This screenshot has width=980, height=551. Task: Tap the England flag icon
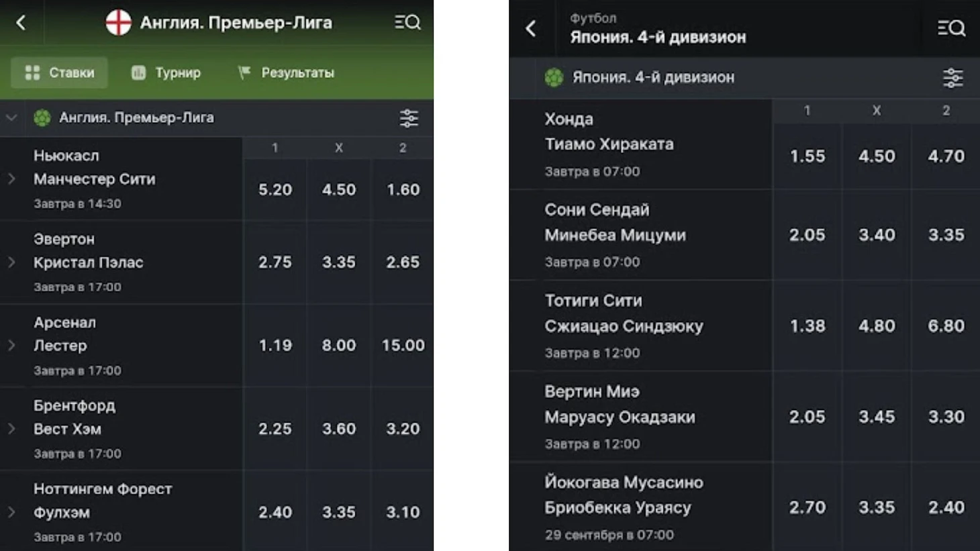click(x=118, y=23)
